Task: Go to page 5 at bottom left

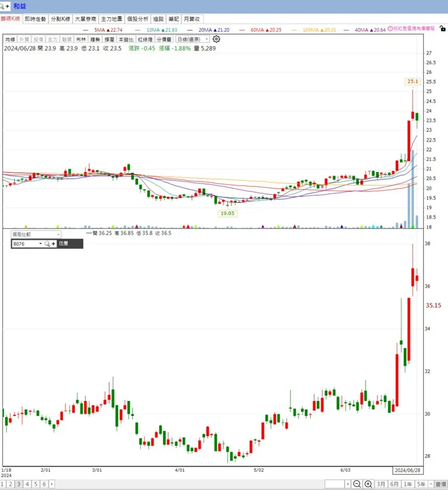Action: [x=36, y=484]
